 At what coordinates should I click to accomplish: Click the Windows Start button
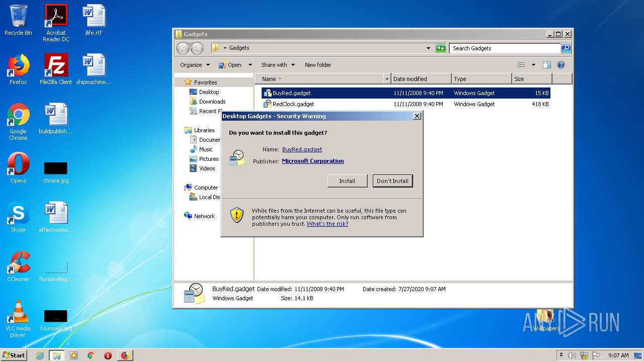[x=14, y=355]
